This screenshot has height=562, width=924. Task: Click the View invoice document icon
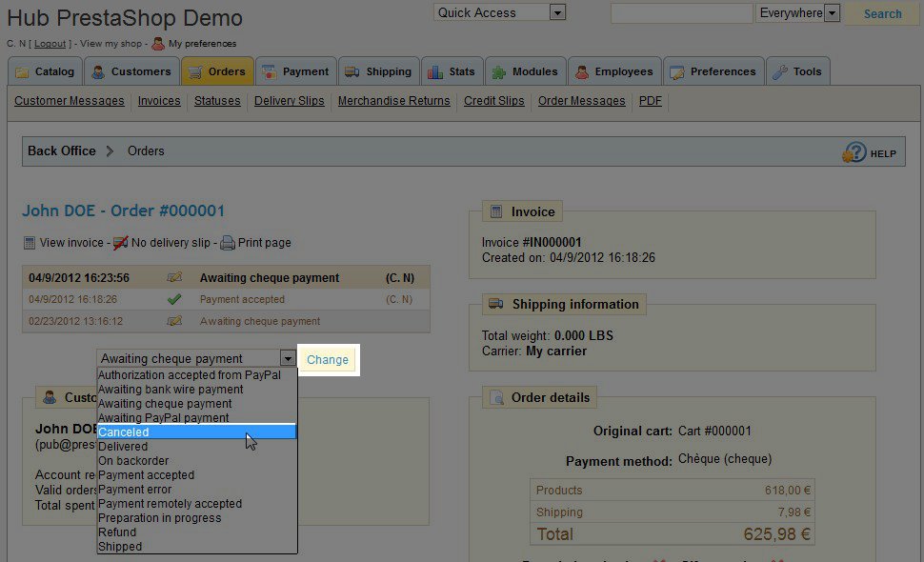click(x=30, y=243)
